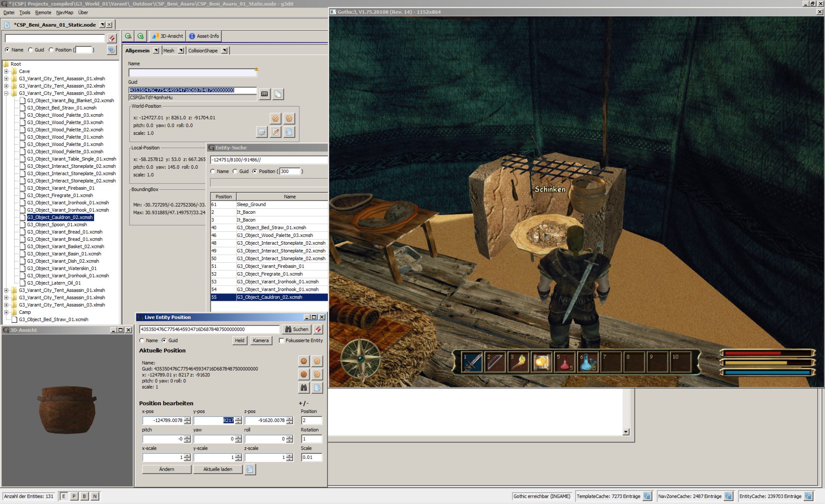This screenshot has width=825, height=504.
Task: Open the Über menu
Action: pyautogui.click(x=83, y=12)
